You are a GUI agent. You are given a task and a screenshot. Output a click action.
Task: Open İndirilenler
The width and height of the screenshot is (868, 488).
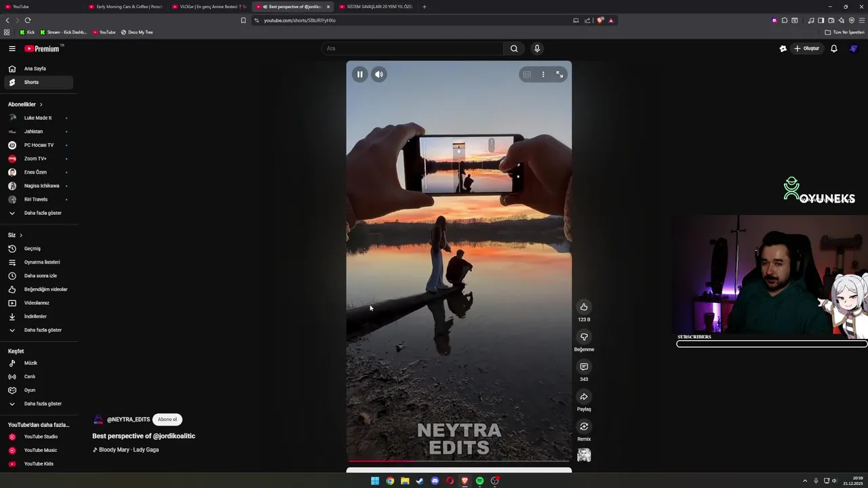coord(39,317)
